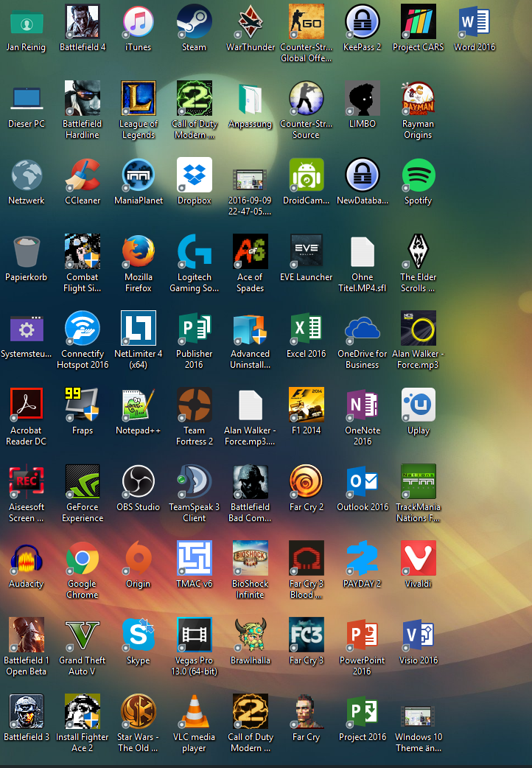
Task: Click the Google Chrome icon
Action: (83, 558)
